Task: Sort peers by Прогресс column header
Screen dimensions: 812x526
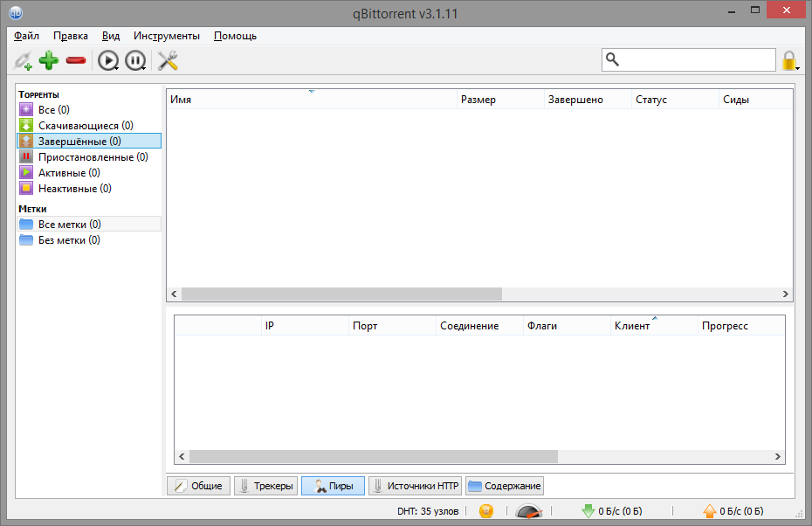Action: [x=741, y=325]
